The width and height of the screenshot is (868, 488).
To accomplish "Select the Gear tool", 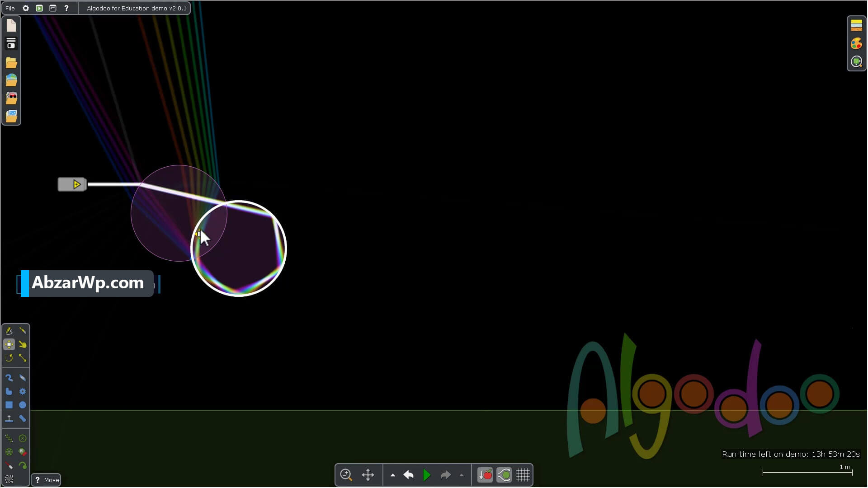I will [x=23, y=391].
